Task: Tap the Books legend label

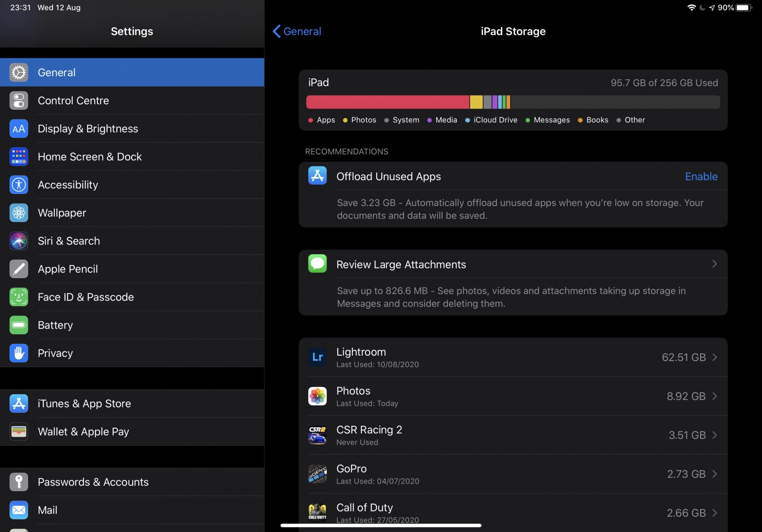Action: click(597, 120)
